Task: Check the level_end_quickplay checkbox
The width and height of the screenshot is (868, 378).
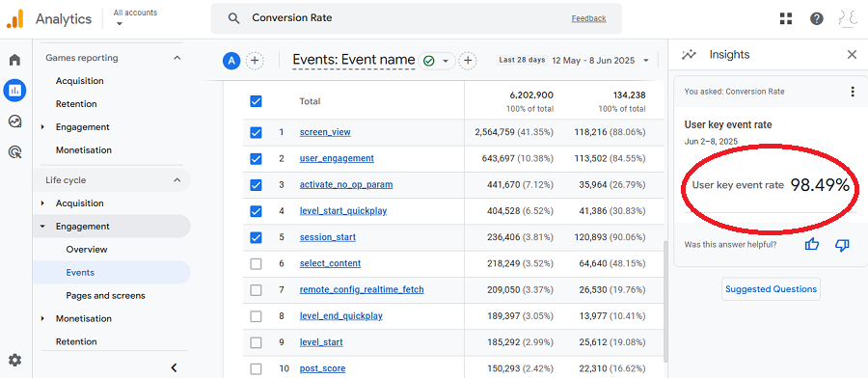Action: pyautogui.click(x=256, y=316)
